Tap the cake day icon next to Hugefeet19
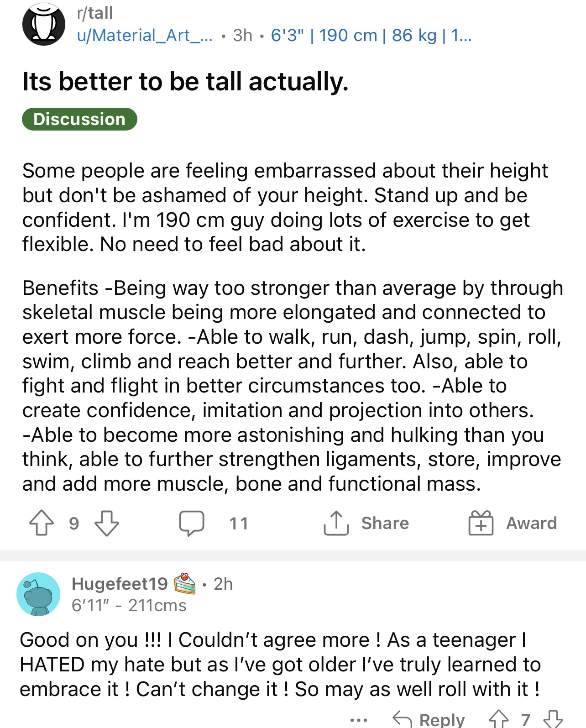586x728 pixels. point(185,583)
